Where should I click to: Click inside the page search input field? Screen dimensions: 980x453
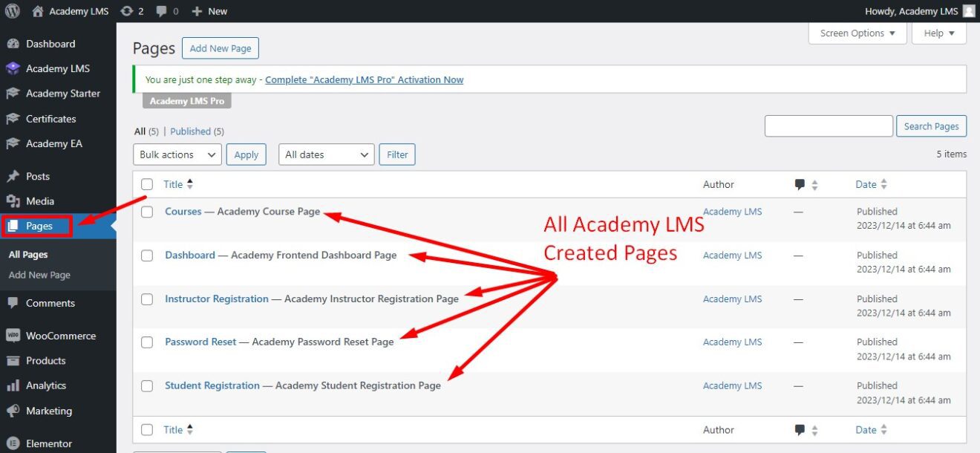tap(828, 126)
